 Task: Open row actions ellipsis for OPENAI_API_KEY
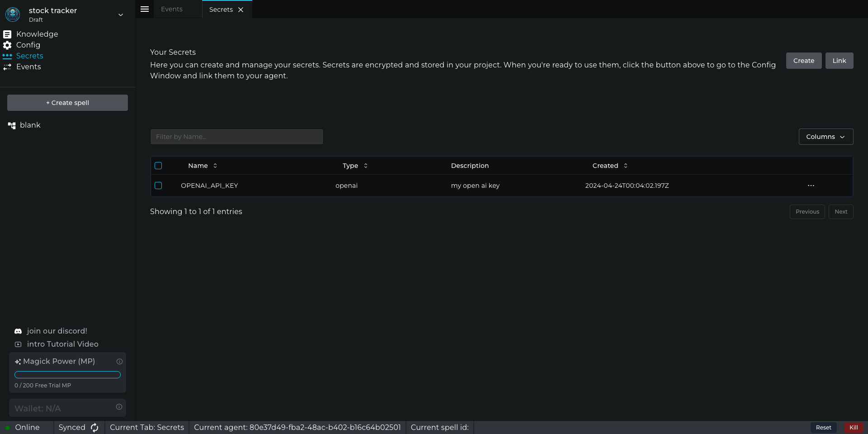tap(811, 186)
